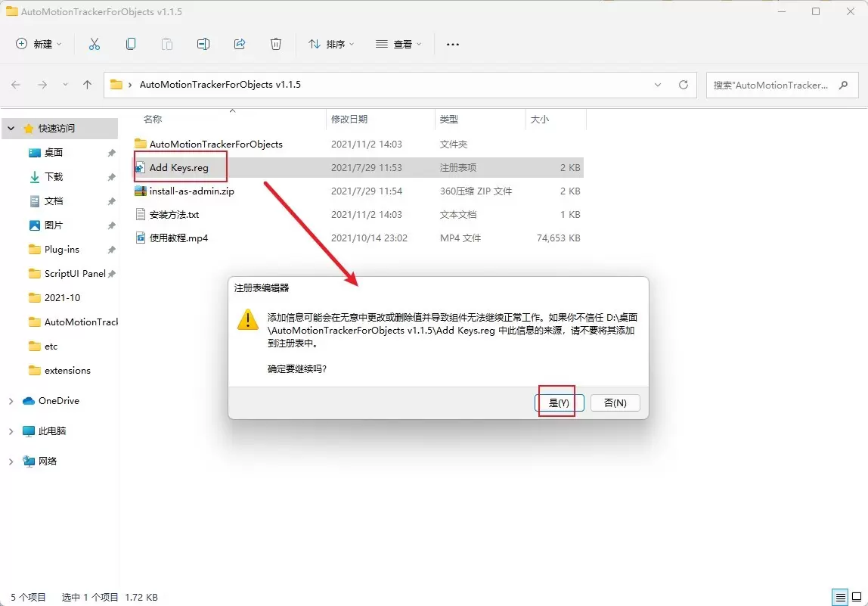Screen dimensions: 868x606
Task: Click the Delete trash icon
Action: pos(276,45)
